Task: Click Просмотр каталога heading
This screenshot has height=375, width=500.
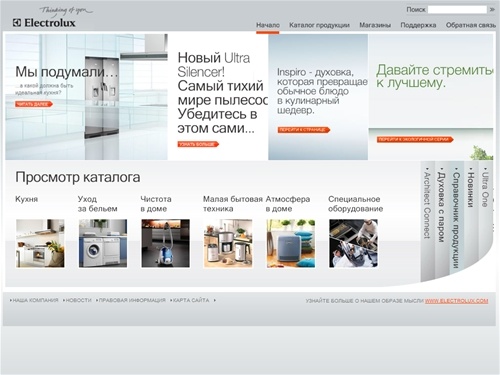Action: coord(78,177)
